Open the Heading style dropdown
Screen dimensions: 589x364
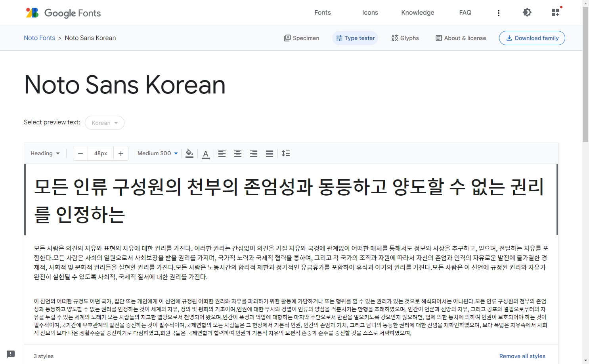pyautogui.click(x=45, y=153)
